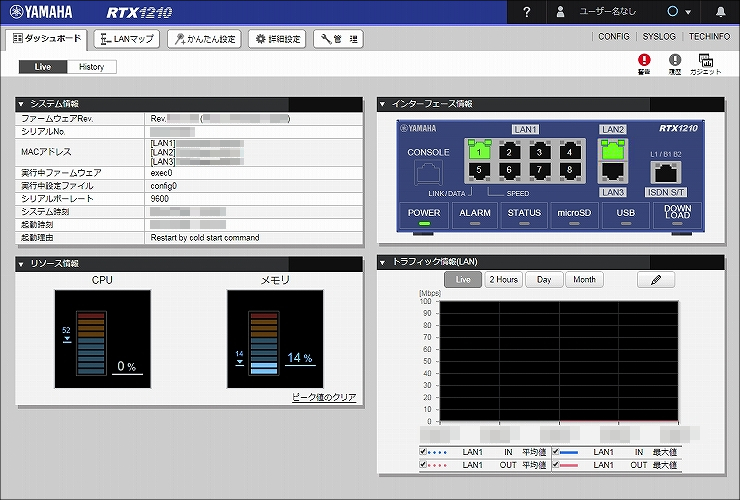This screenshot has width=740, height=500.
Task: Click the ピーク値のクリア link
Action: (x=324, y=397)
